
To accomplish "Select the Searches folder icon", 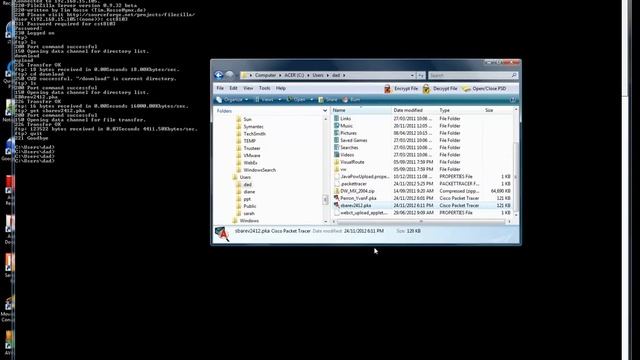I will (x=336, y=147).
